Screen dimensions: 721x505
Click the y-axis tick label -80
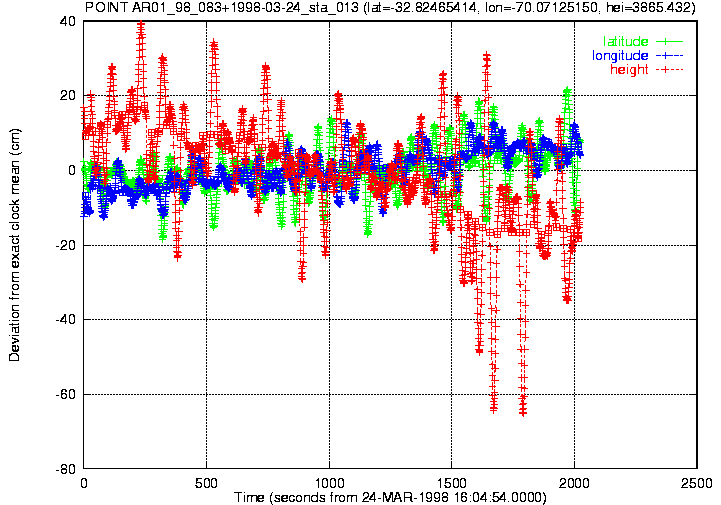tap(65, 469)
